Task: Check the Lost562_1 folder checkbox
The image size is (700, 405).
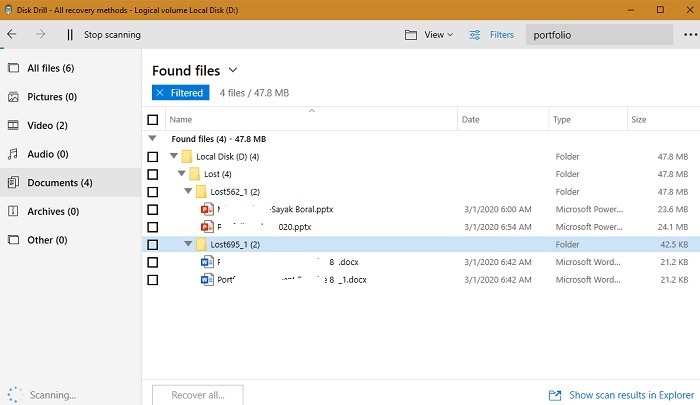Action: click(153, 192)
